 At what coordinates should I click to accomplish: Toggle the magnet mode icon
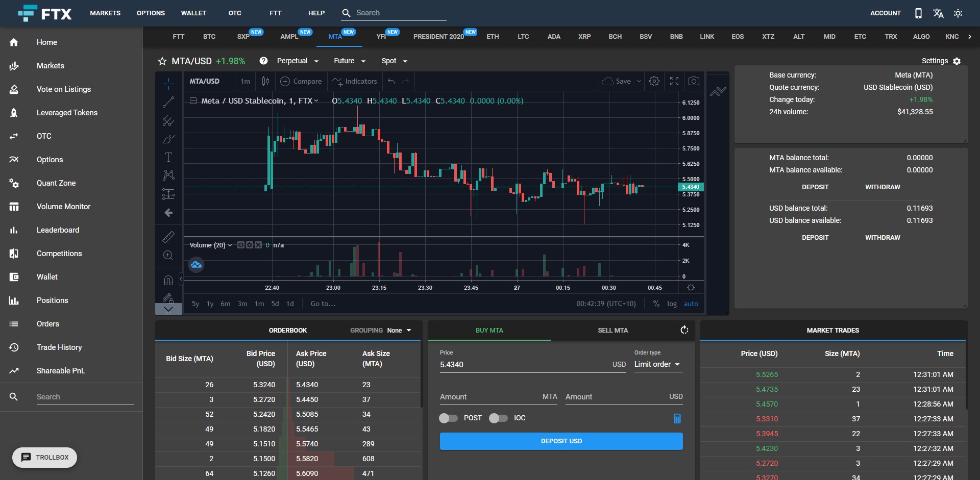tap(168, 280)
